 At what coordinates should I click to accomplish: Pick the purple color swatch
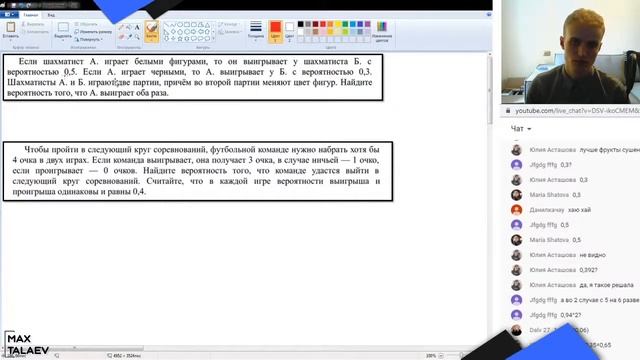367,24
